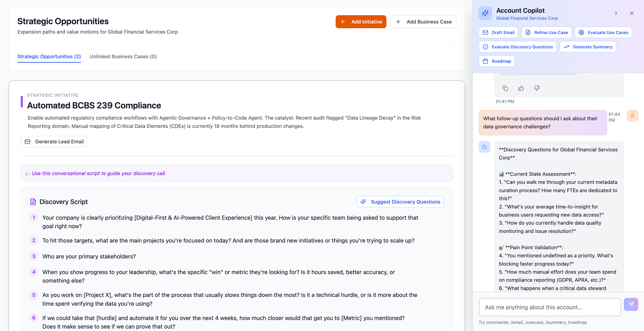Click the user avatar icon in chat
The width and height of the screenshot is (644, 331).
632,116
